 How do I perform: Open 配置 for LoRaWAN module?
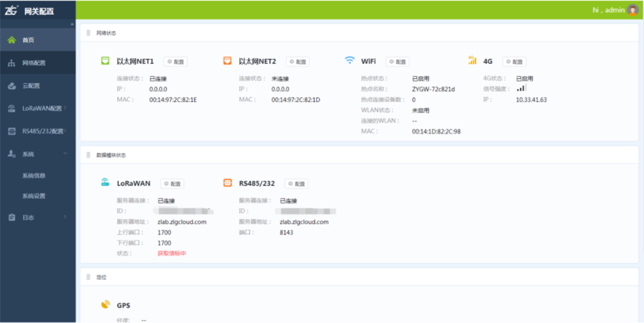click(172, 183)
